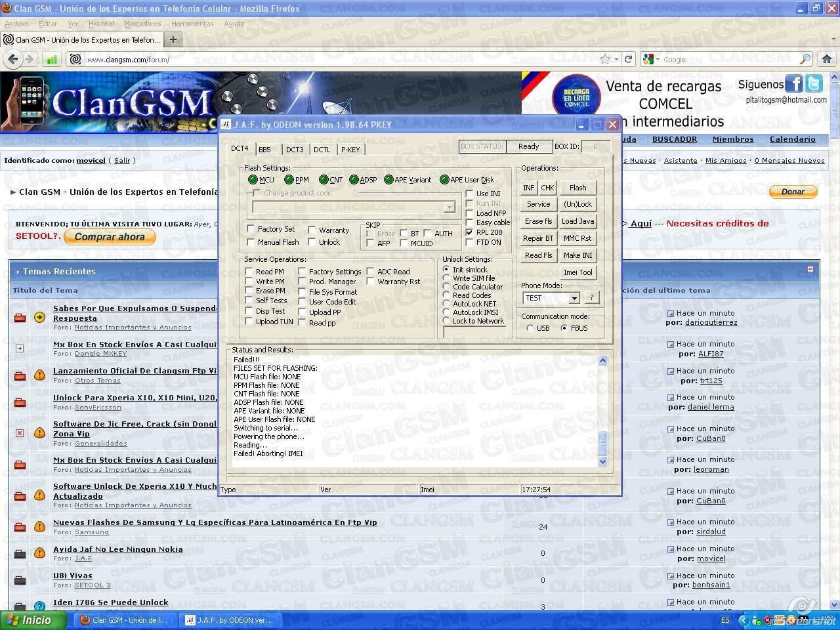The width and height of the screenshot is (840, 630).
Task: Click the bookmark star icon in the address bar
Action: pos(606,59)
